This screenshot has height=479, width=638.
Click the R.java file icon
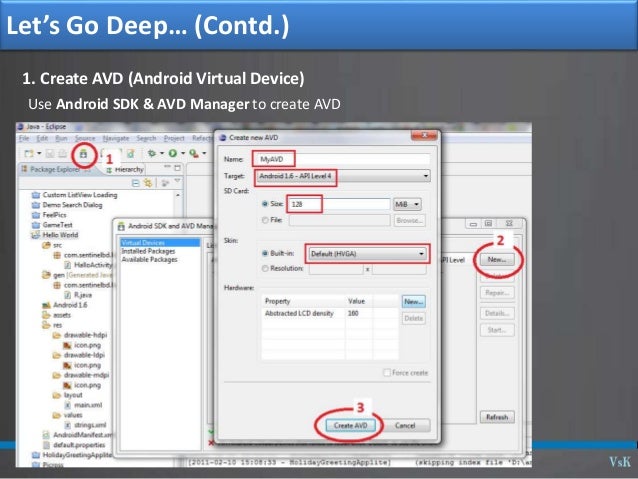tap(68, 295)
